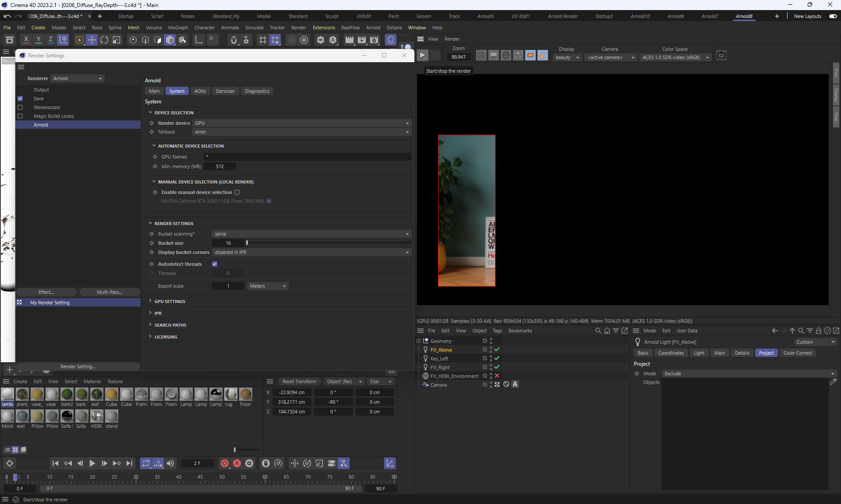Expand the GPU SETTINGS section
The height and width of the screenshot is (504, 841).
tap(170, 301)
